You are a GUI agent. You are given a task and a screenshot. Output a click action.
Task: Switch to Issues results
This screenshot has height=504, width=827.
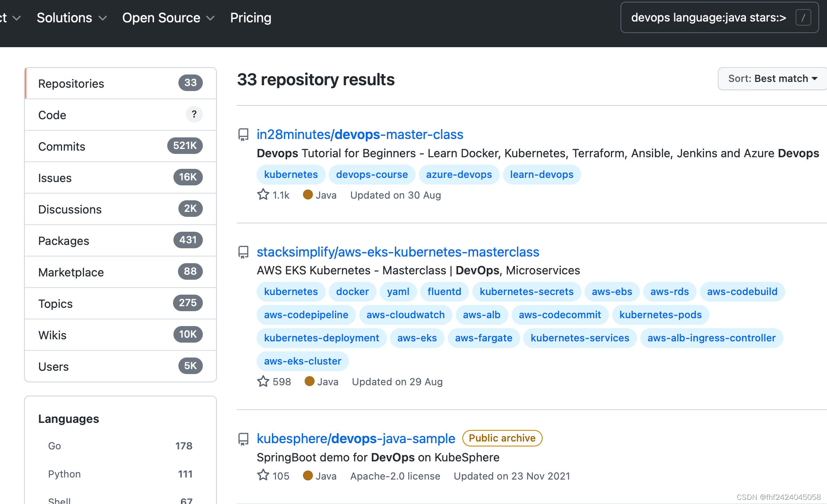(x=120, y=178)
